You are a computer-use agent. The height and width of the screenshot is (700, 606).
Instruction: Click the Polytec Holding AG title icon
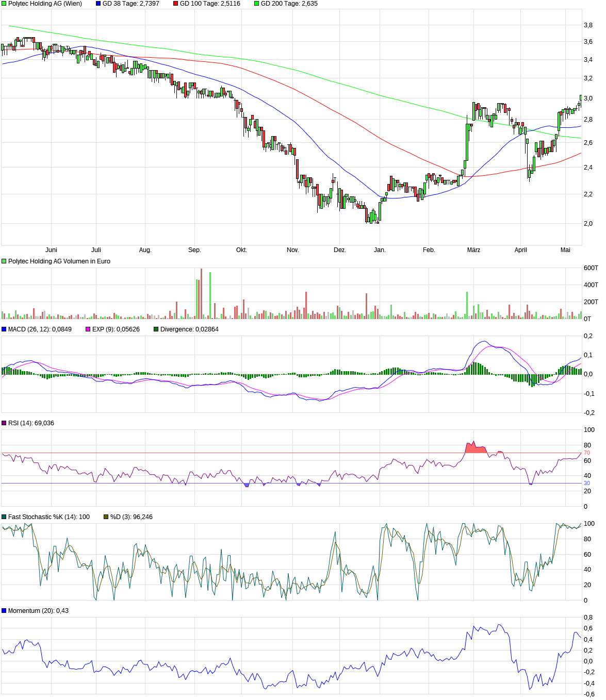pos(3,4)
